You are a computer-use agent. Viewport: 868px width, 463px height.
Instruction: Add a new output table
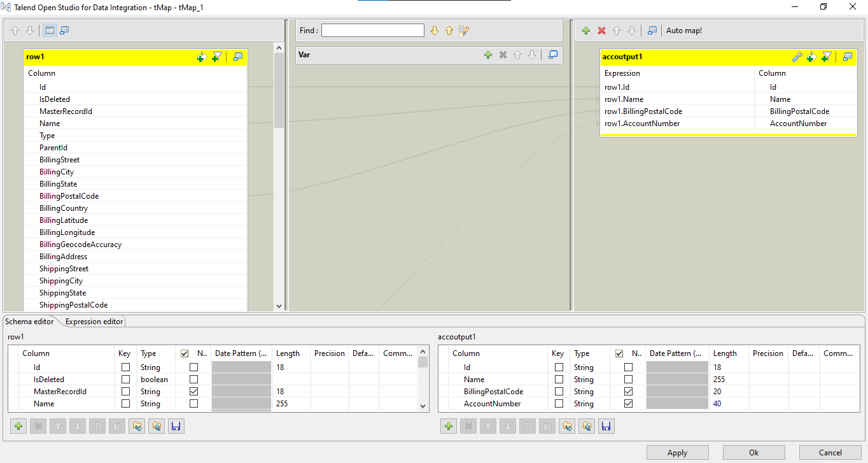pyautogui.click(x=586, y=31)
